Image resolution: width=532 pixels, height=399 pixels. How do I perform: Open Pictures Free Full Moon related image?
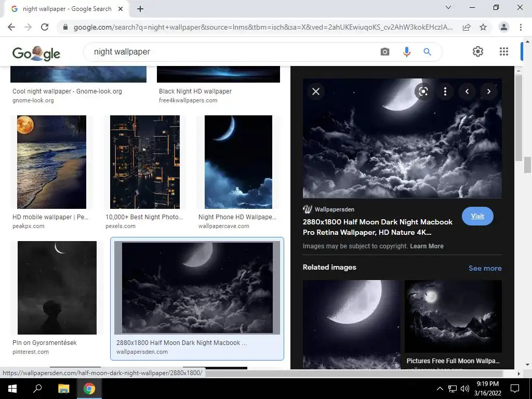click(x=453, y=316)
